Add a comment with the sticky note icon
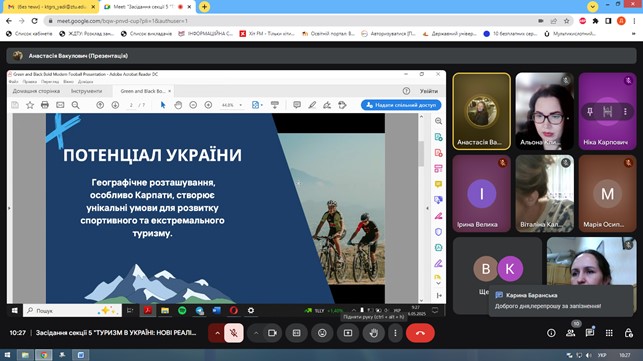Image resolution: width=643 pixels, height=361 pixels. (296, 105)
